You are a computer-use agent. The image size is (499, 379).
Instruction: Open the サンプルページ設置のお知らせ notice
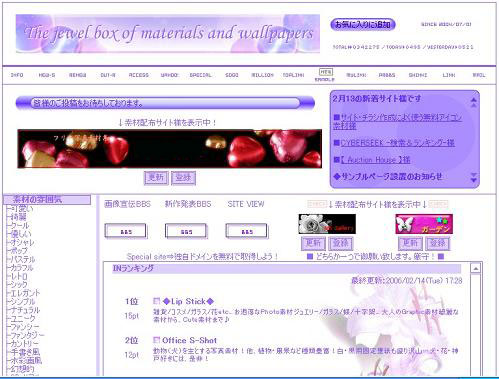pos(388,177)
